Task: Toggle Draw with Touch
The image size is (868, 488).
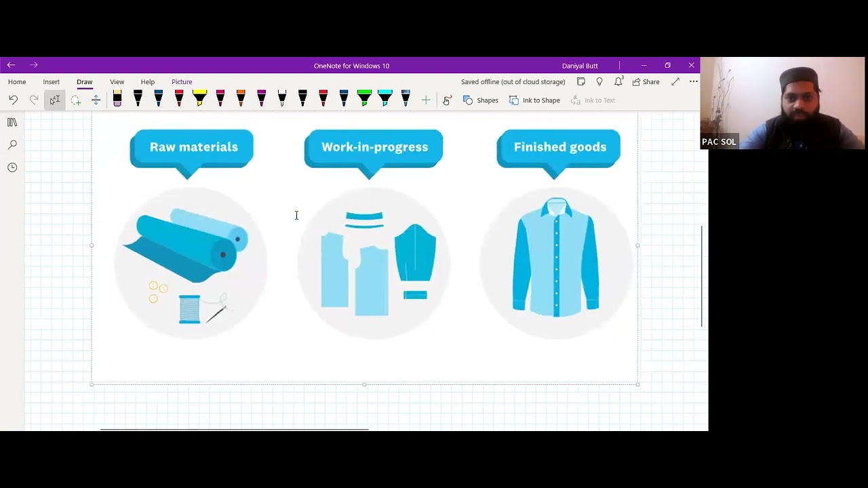Action: [x=447, y=100]
